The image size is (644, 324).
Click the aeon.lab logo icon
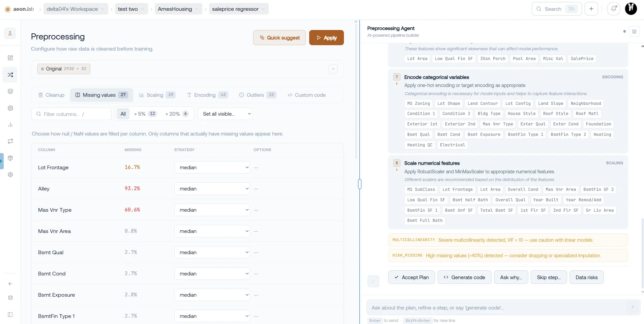7,9
